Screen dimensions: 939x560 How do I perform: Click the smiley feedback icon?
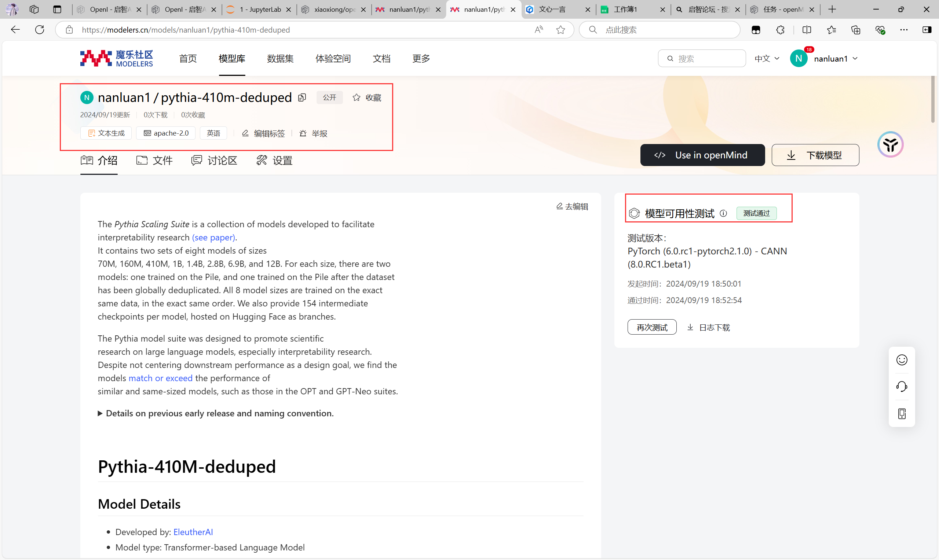(x=902, y=360)
